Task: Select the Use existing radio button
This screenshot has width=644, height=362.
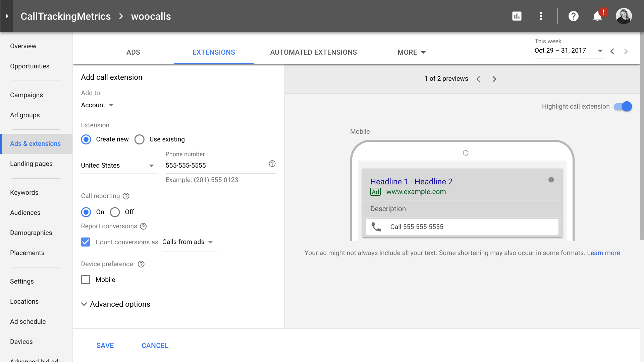Action: [x=140, y=139]
